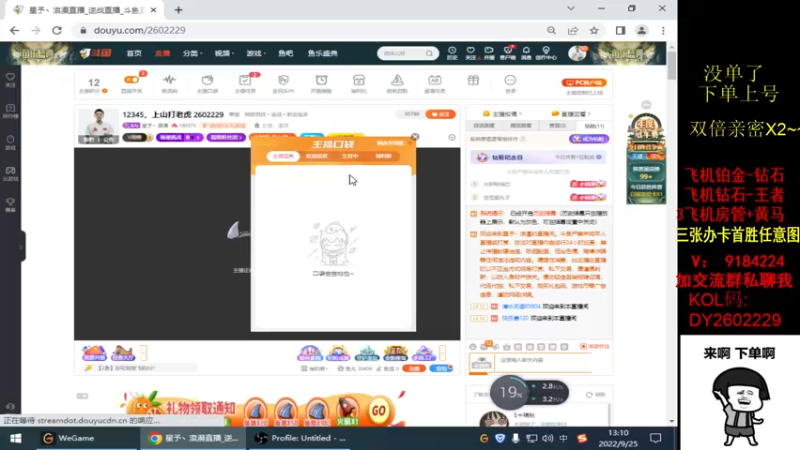Image resolution: width=800 pixels, height=450 pixels.
Task: Click the user avatar in Douyu header
Action: (x=578, y=53)
